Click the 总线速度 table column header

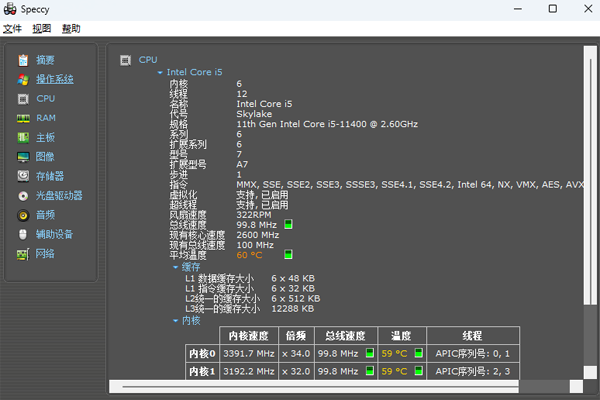[346, 336]
